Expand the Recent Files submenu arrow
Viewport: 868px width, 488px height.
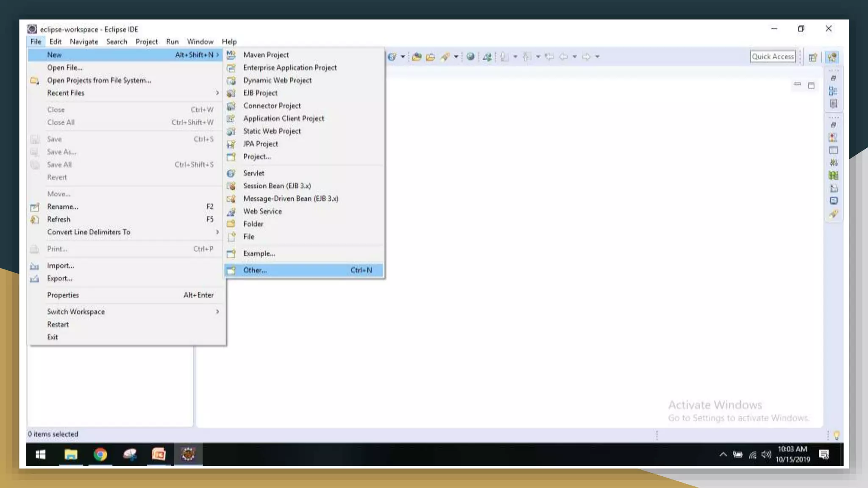tap(217, 93)
